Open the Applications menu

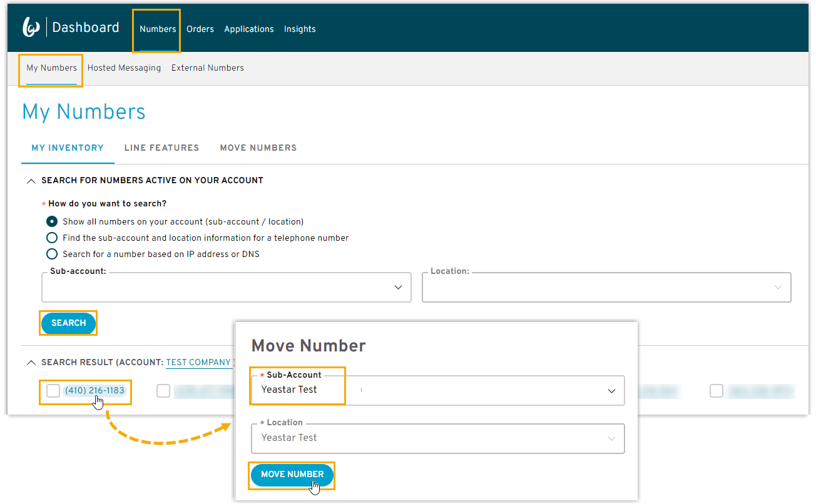point(249,29)
